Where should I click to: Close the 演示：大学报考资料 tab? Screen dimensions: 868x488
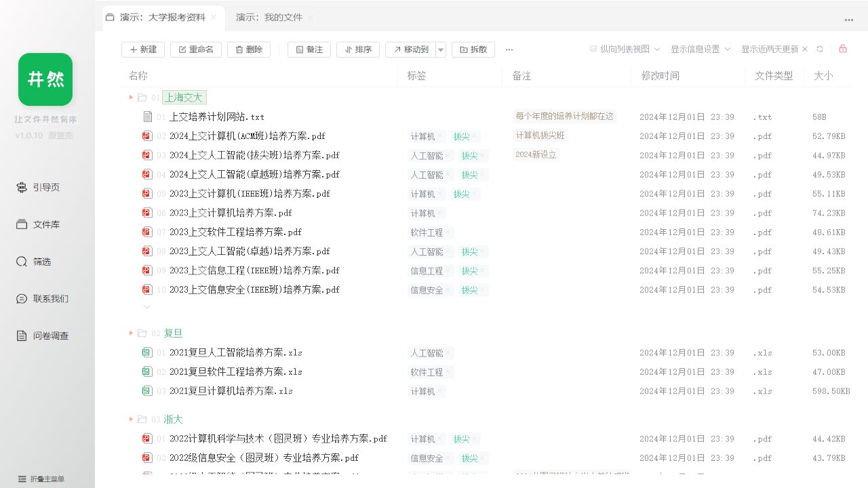tap(214, 18)
